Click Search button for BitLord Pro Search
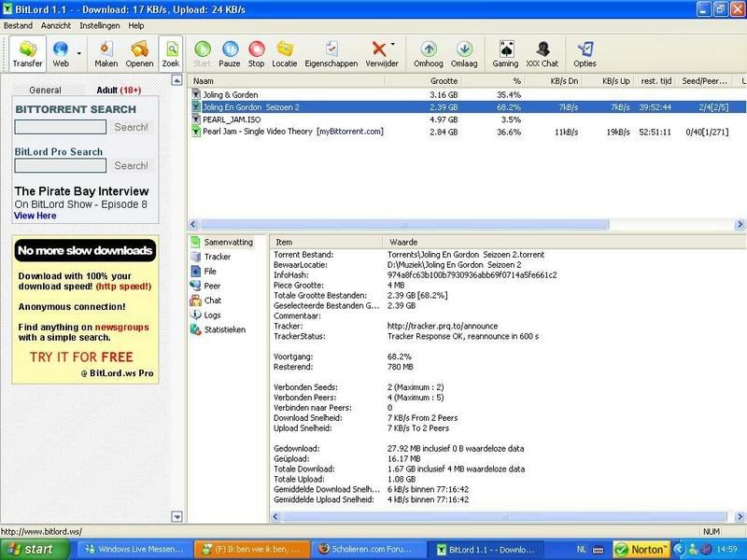Screen dimensions: 747x560 [131, 166]
